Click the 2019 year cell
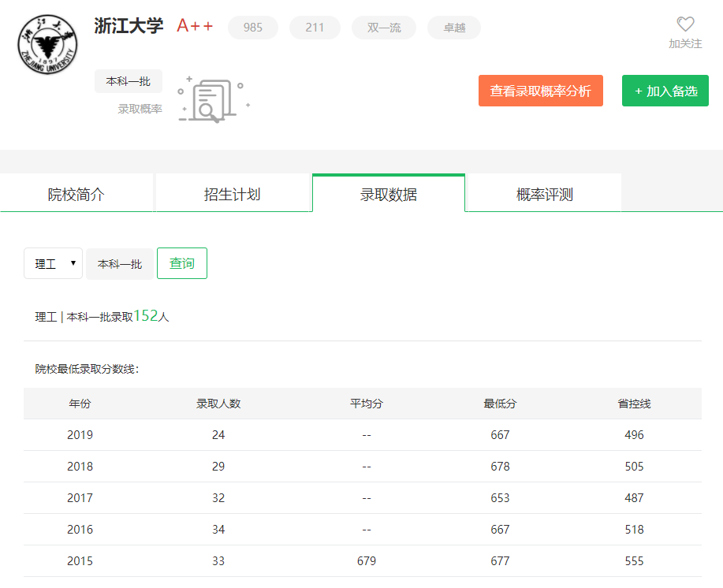This screenshot has width=723, height=588. pos(80,434)
